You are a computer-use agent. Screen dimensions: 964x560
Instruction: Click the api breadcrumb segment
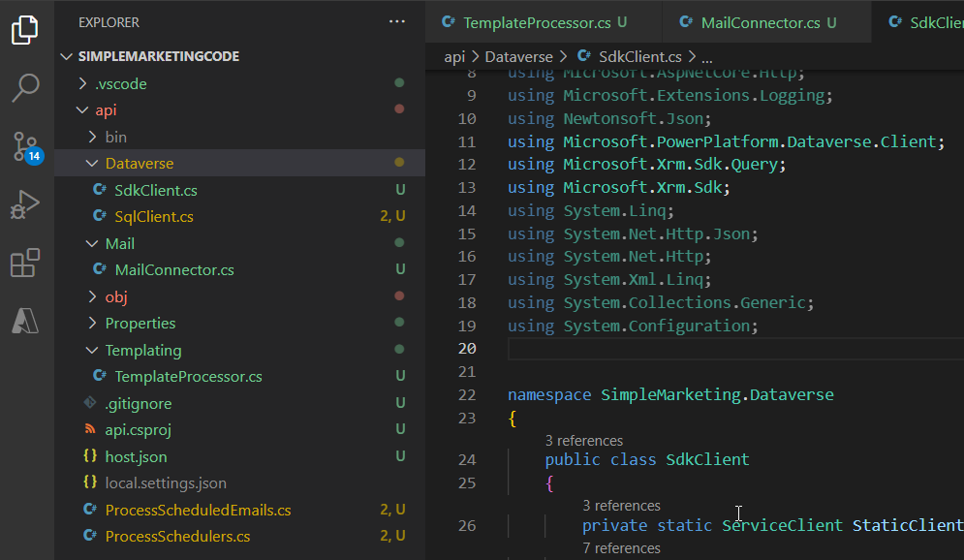[454, 56]
